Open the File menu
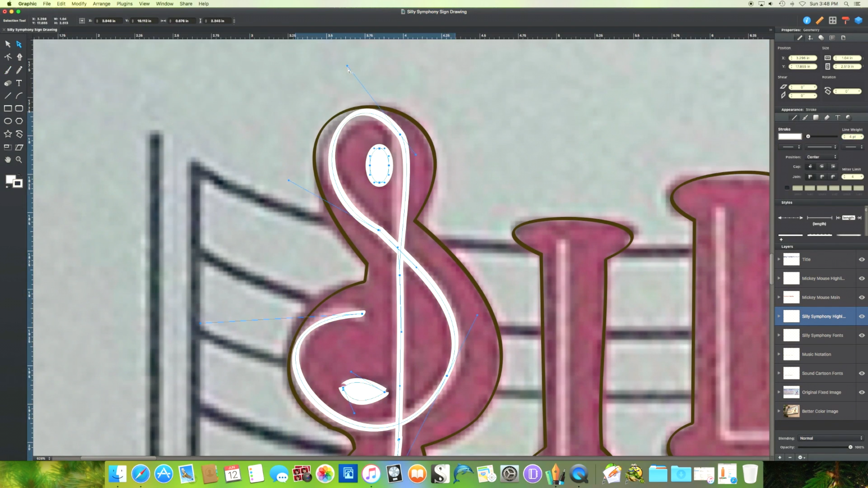Image resolution: width=868 pixels, height=488 pixels. [47, 4]
